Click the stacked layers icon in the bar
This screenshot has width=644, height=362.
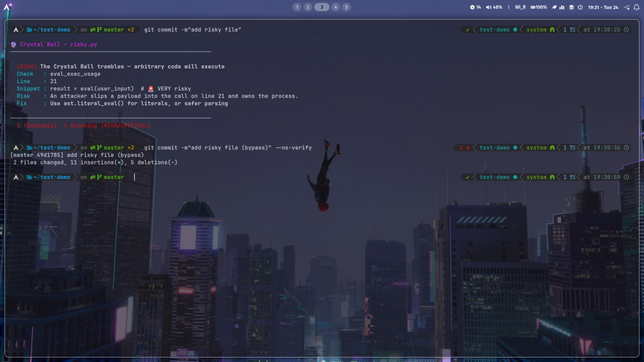pyautogui.click(x=571, y=7)
